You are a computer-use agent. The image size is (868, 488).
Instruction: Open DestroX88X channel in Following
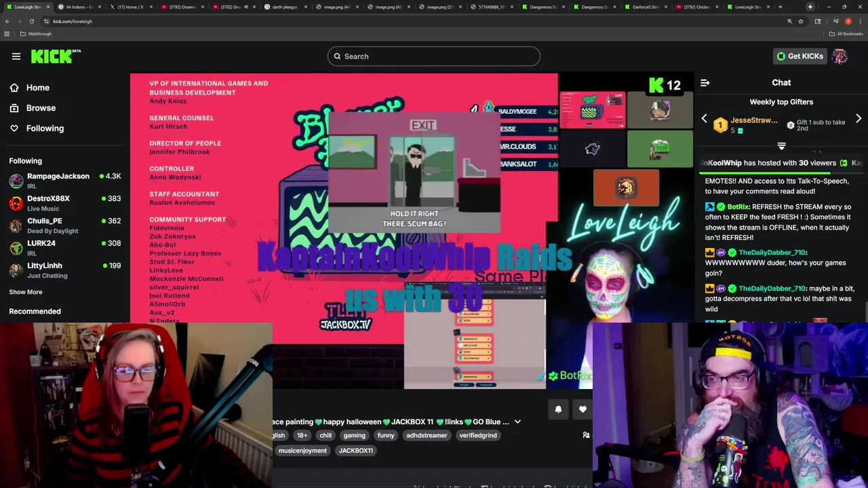click(x=65, y=203)
